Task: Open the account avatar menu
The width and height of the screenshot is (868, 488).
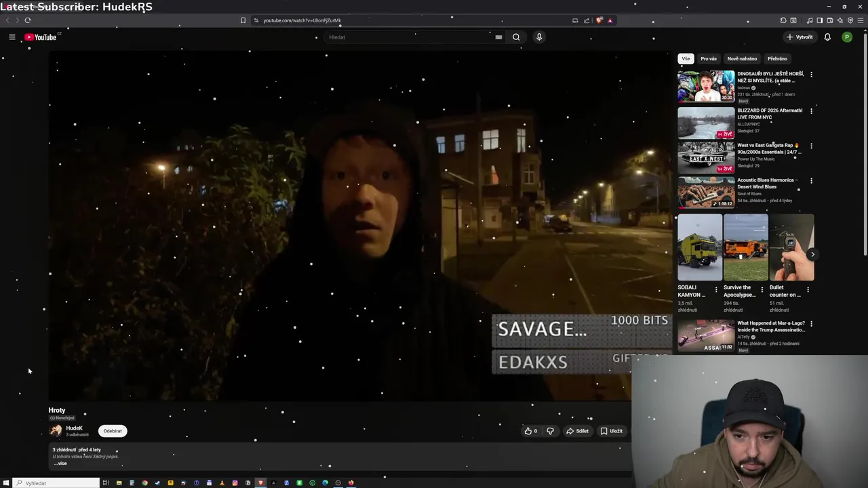Action: click(x=847, y=37)
